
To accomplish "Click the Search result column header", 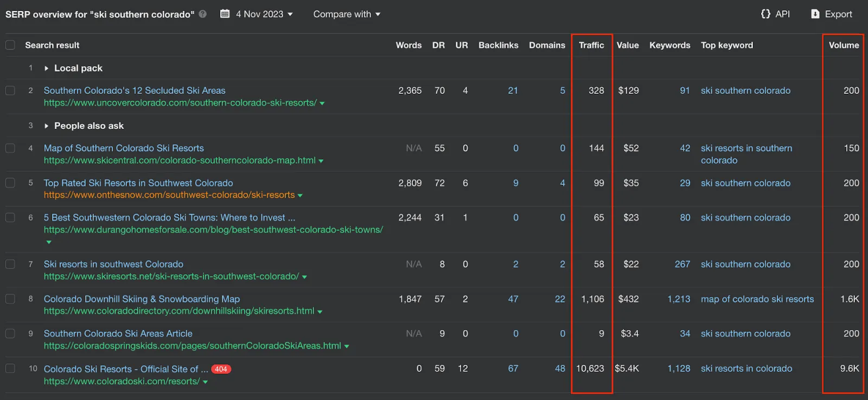I will (52, 45).
